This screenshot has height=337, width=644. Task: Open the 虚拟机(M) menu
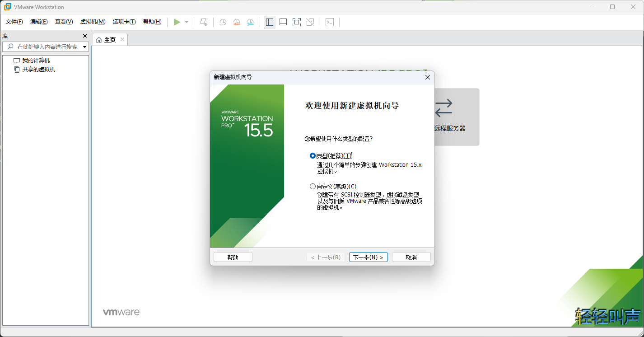coord(93,22)
